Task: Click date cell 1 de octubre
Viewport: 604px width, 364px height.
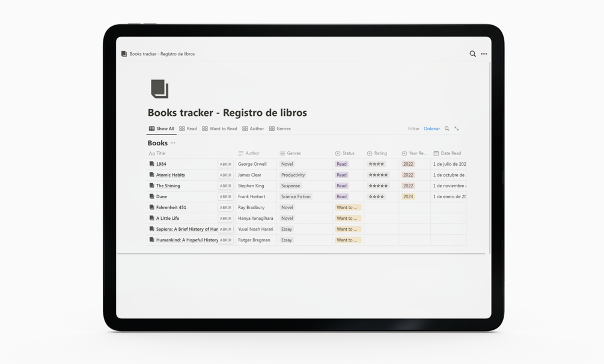Action: (x=449, y=175)
